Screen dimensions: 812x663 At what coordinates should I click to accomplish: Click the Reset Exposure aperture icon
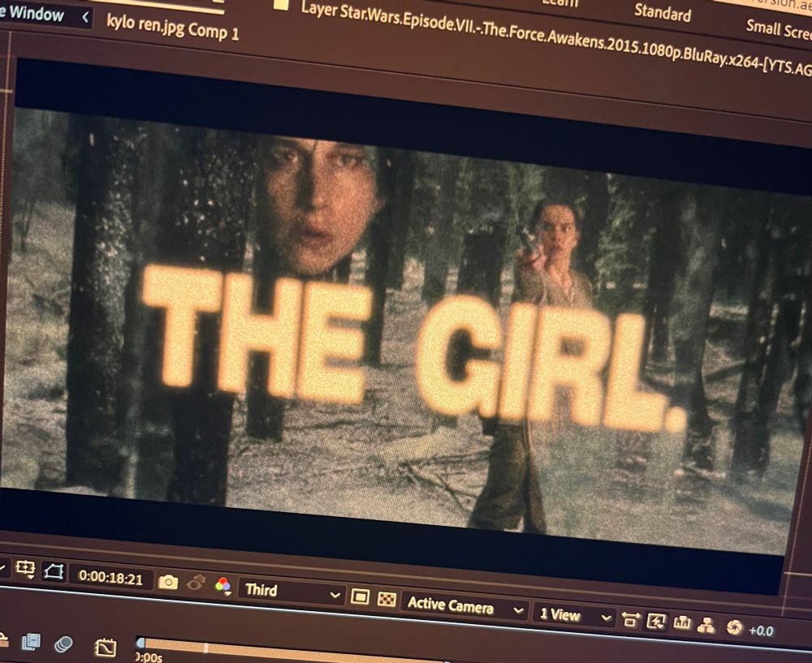pyautogui.click(x=734, y=627)
